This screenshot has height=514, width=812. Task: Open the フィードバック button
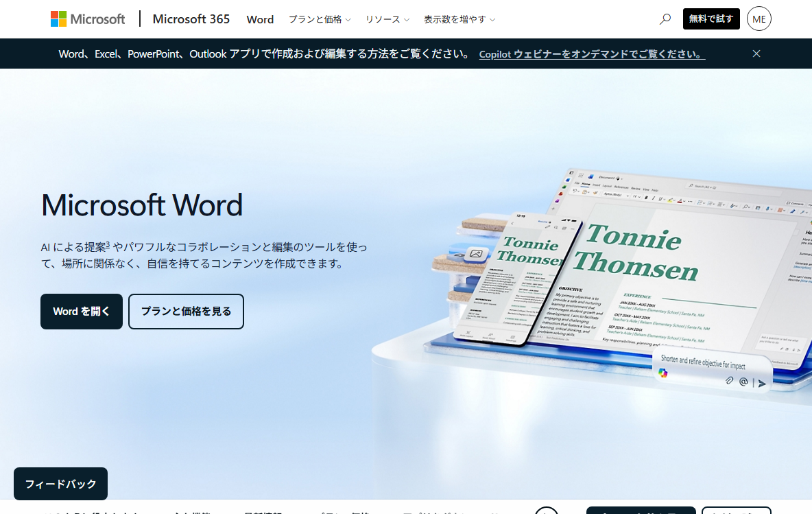click(60, 484)
